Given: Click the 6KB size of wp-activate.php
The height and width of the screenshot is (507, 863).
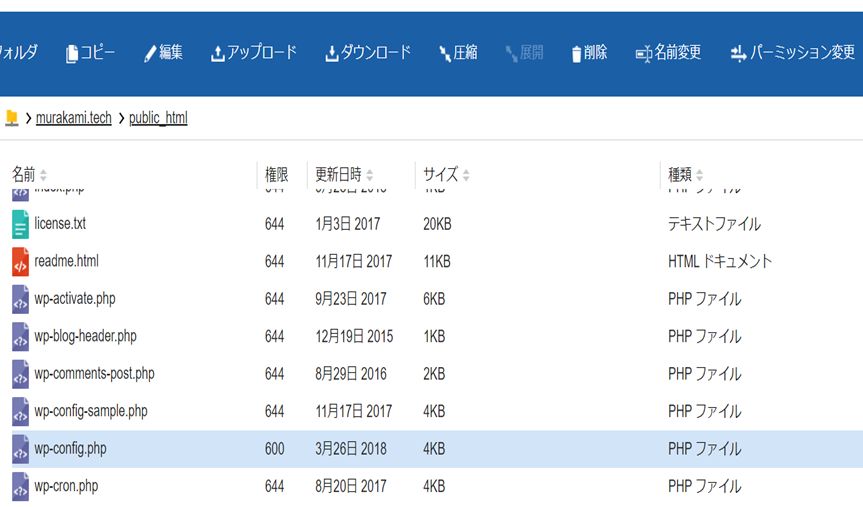Looking at the screenshot, I should (434, 299).
